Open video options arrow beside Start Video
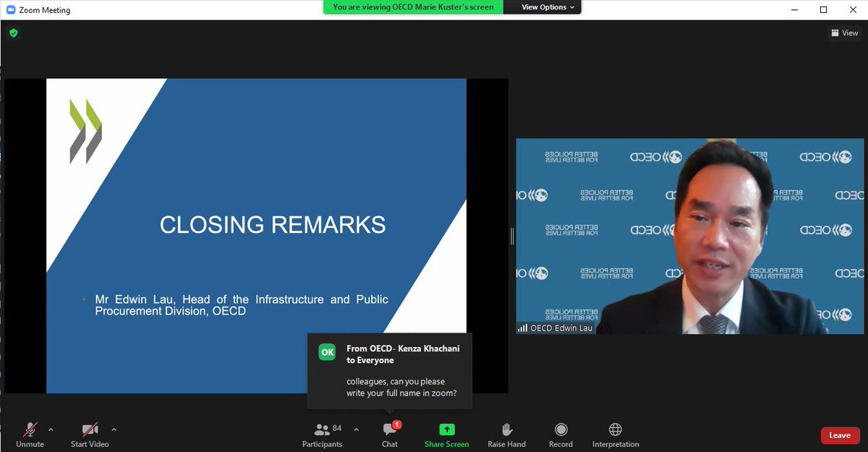Screen dimensions: 868x452 click(x=114, y=430)
